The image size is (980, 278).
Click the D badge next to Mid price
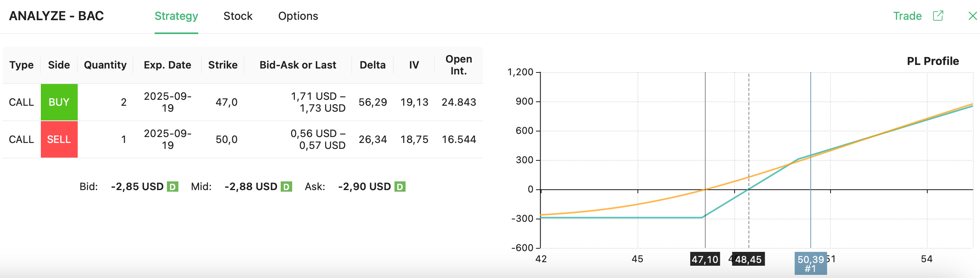pyautogui.click(x=286, y=187)
